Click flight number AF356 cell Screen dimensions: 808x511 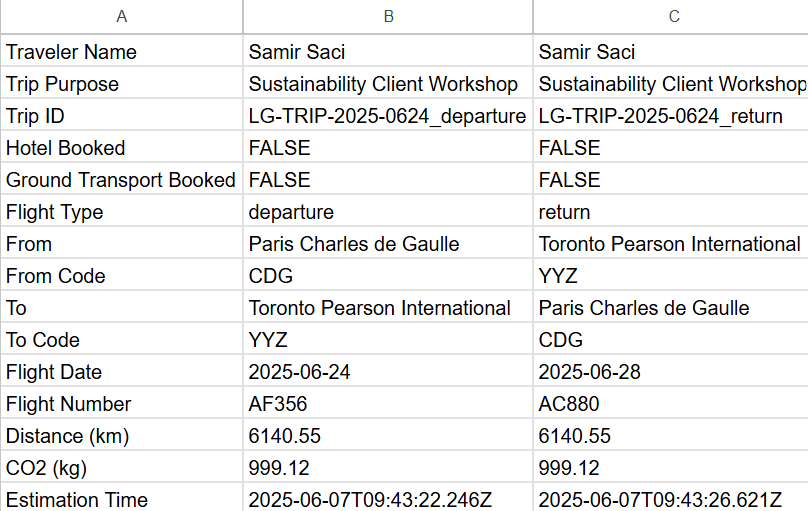(388, 402)
